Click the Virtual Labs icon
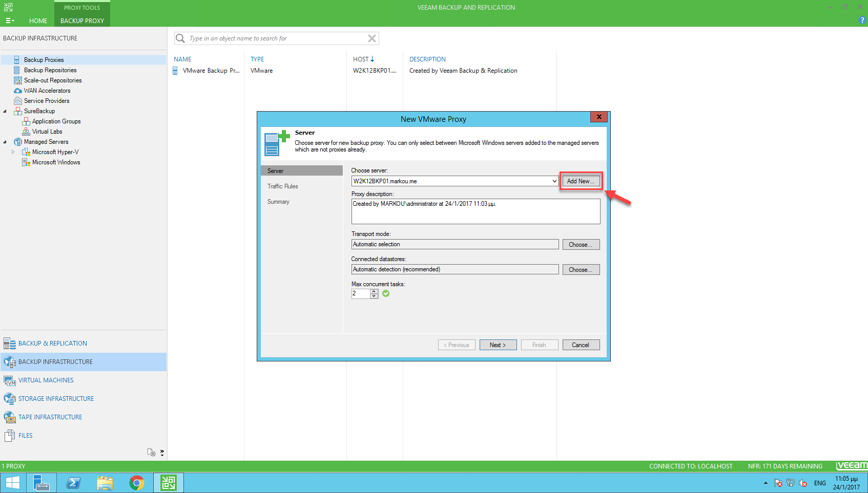This screenshot has height=493, width=868. [x=26, y=132]
